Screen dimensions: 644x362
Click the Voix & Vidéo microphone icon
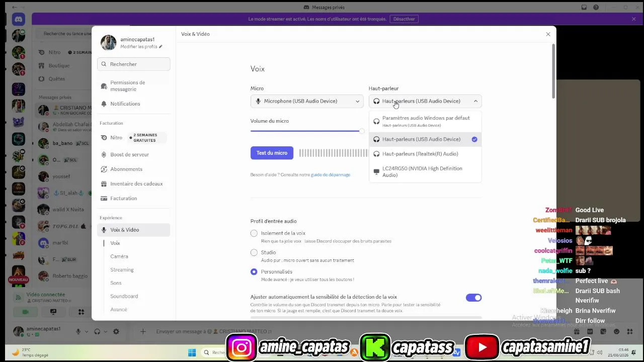point(104,230)
